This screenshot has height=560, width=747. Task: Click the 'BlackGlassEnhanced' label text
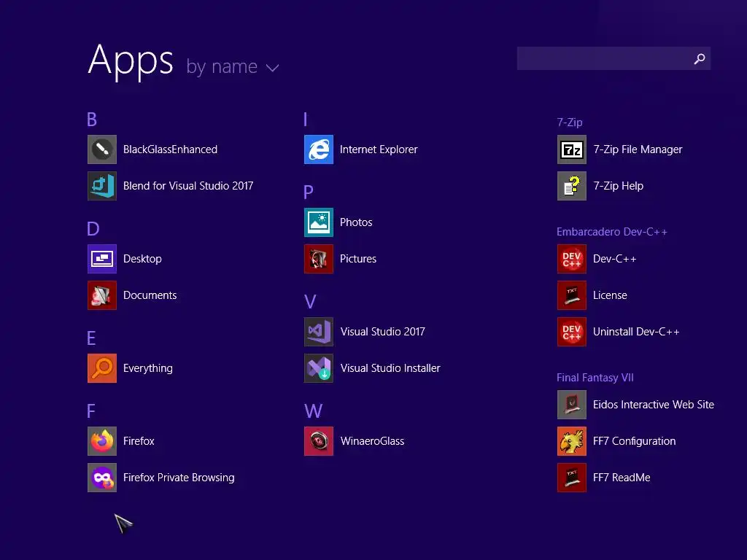pos(170,149)
